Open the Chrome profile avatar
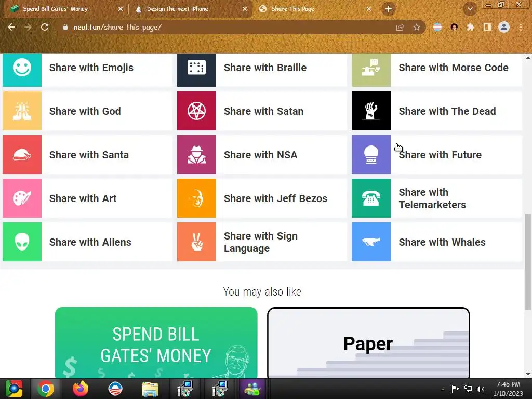 504,27
